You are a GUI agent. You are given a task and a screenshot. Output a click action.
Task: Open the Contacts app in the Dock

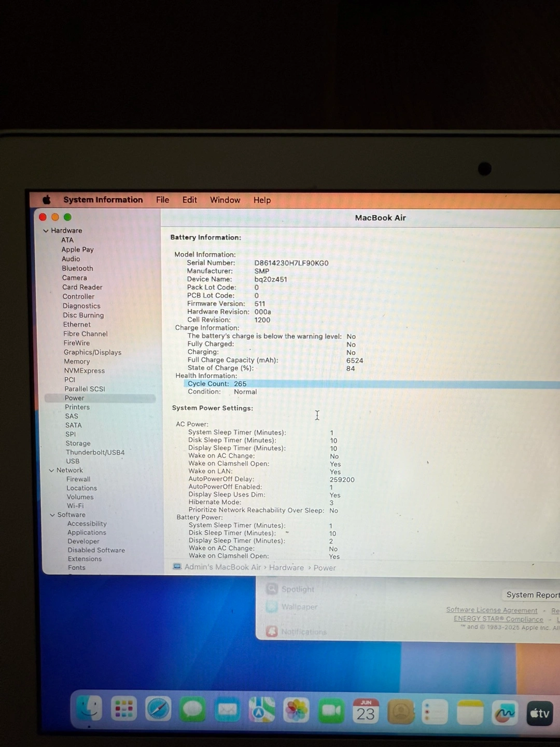coord(401,712)
